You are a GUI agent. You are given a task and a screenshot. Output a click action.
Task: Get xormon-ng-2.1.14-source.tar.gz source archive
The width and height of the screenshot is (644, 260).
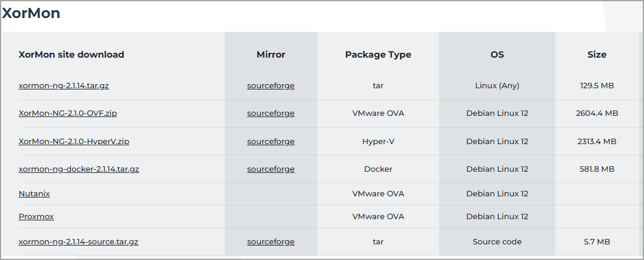79,242
